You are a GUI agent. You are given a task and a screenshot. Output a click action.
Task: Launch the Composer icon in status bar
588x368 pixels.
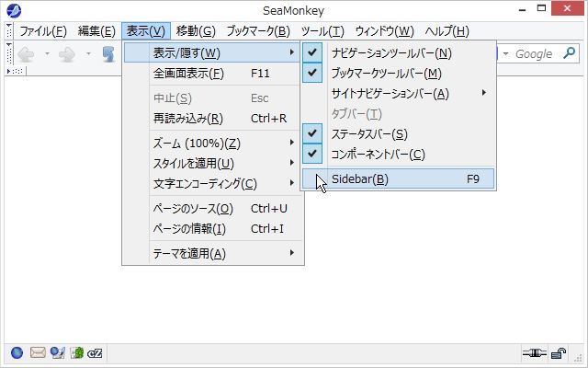[57, 352]
